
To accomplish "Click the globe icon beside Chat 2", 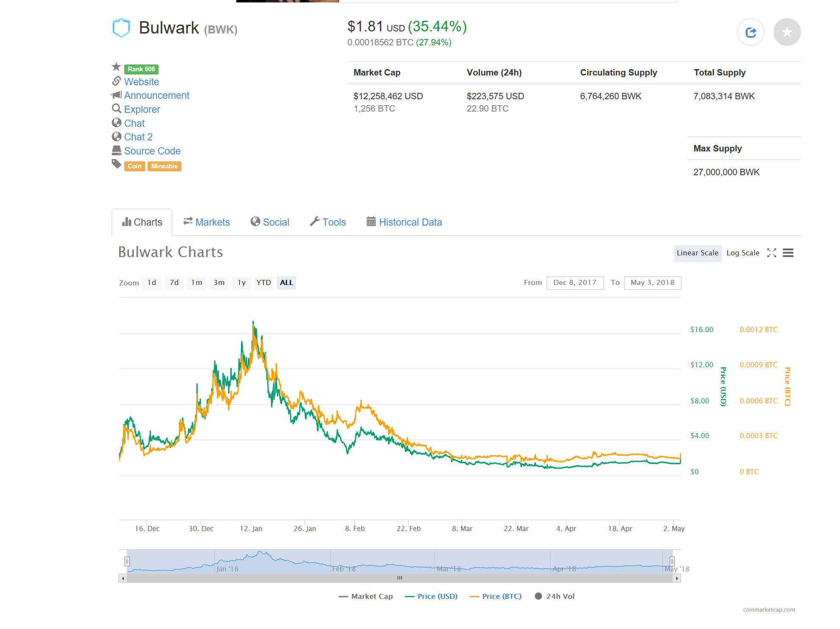I will click(x=117, y=136).
